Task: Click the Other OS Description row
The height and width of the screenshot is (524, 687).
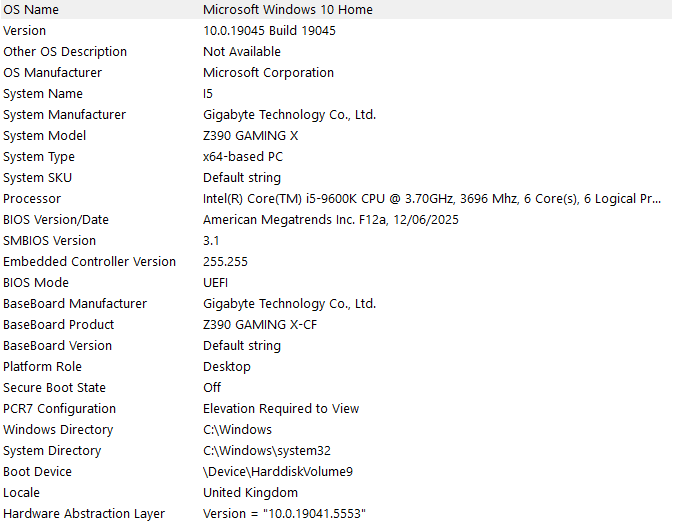Action: coord(336,52)
